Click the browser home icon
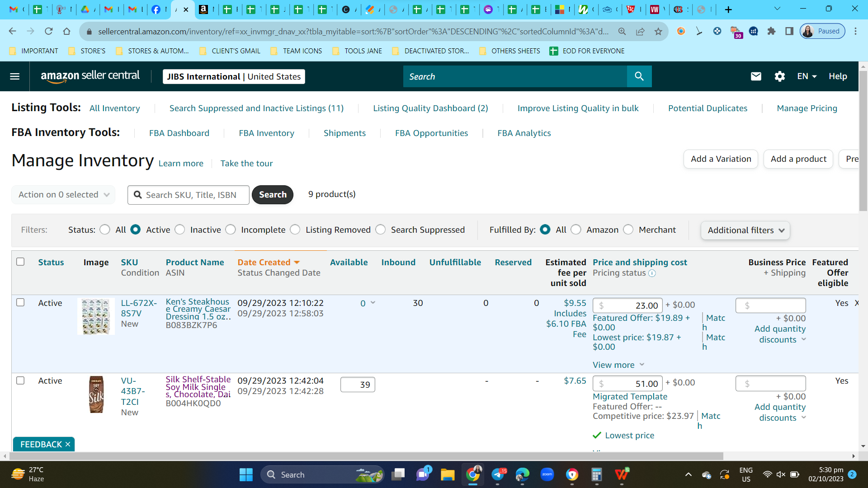 (66, 31)
